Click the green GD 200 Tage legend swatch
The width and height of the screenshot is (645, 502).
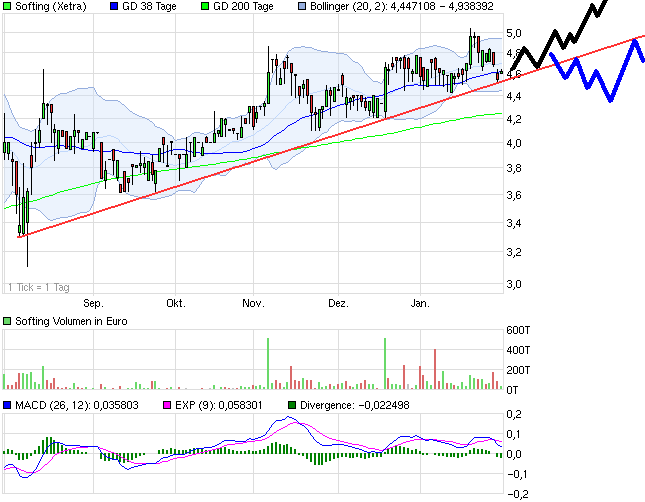(x=205, y=6)
